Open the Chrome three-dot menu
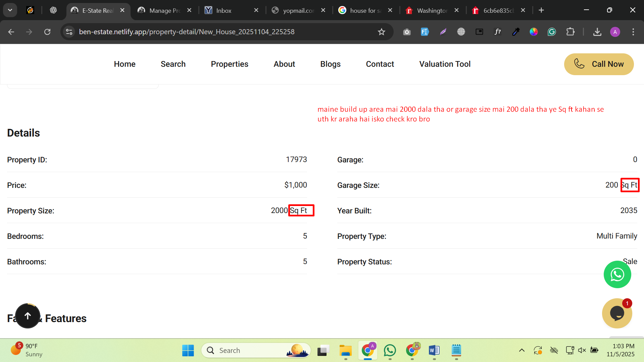Image resolution: width=644 pixels, height=362 pixels. pyautogui.click(x=633, y=32)
